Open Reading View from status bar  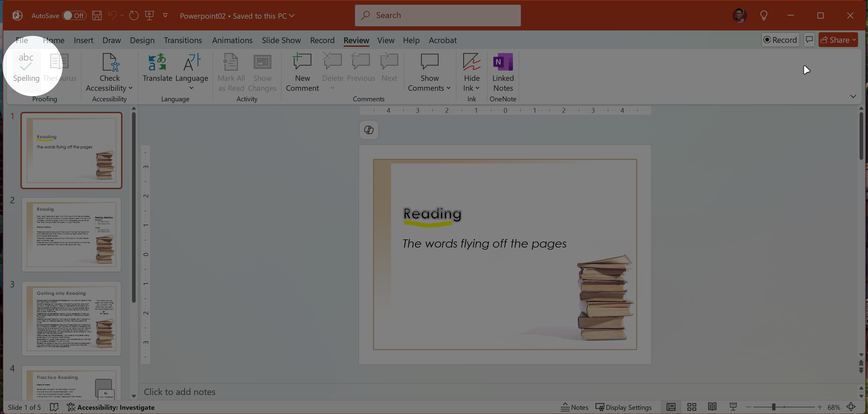pos(712,407)
